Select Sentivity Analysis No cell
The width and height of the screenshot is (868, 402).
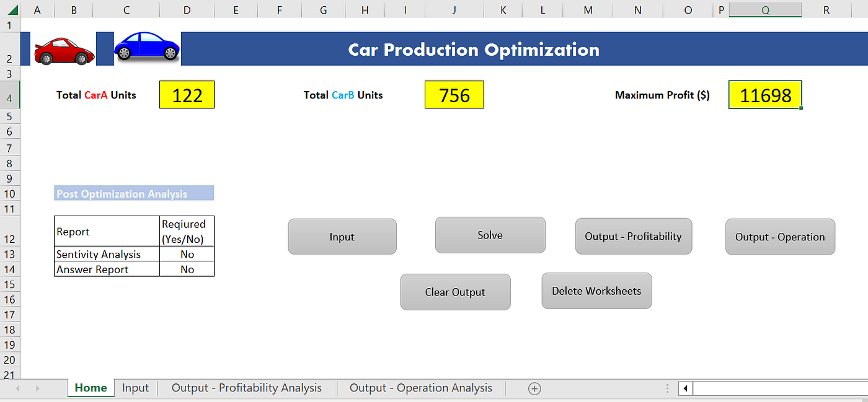(187, 254)
